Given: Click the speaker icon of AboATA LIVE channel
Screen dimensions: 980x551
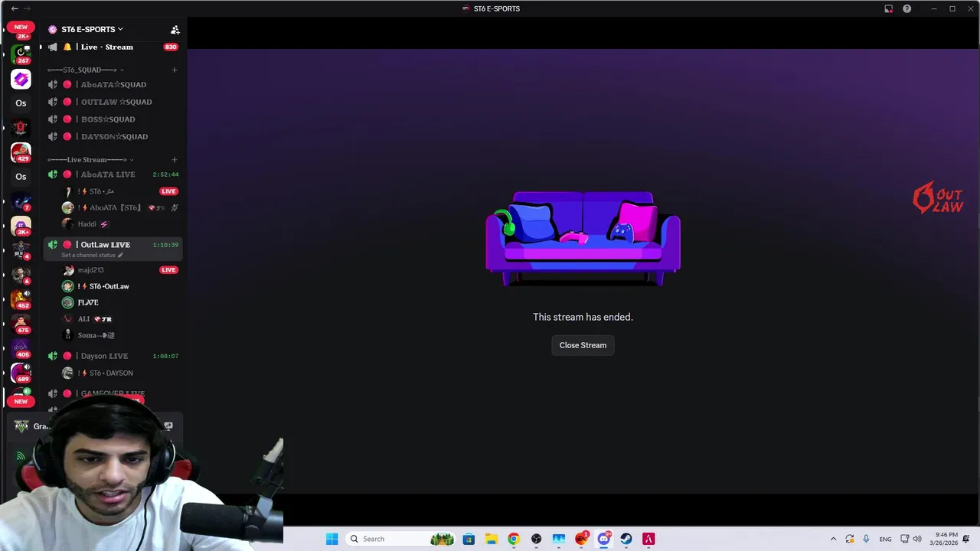Looking at the screenshot, I should click(x=52, y=174).
